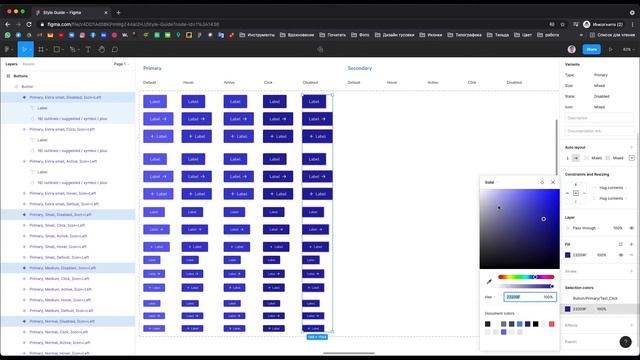Screen dimensions: 640x360
Task: Add an effect with plus icon
Action: pos(631,325)
